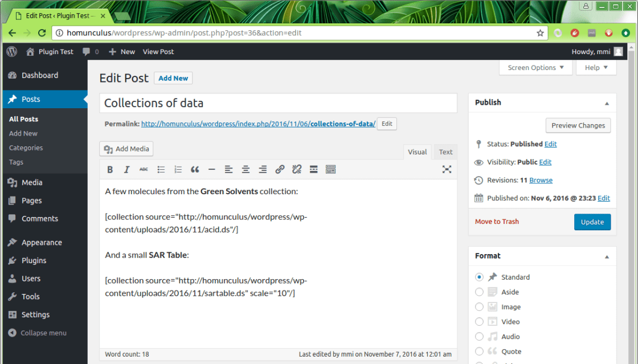Click the strikethrough formatting icon
The width and height of the screenshot is (638, 364).
pyautogui.click(x=144, y=169)
